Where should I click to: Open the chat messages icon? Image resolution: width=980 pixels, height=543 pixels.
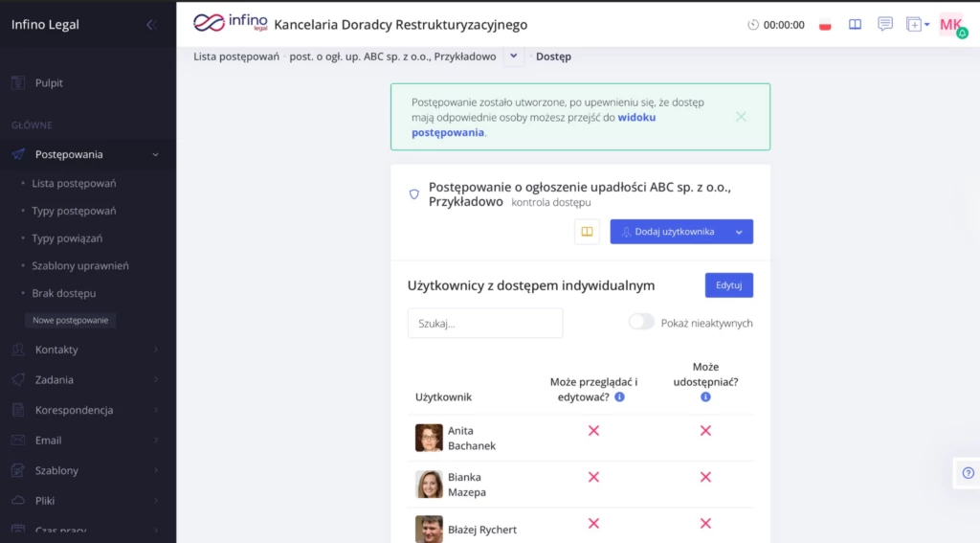pos(885,24)
